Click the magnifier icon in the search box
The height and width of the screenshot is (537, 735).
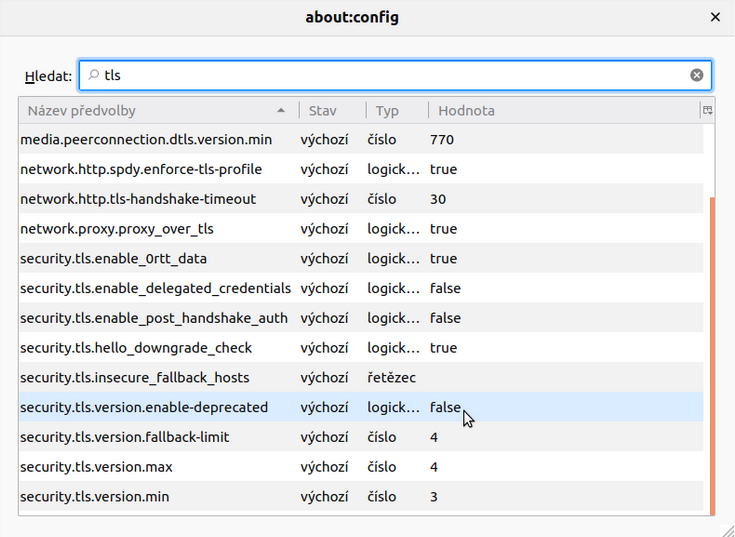tap(94, 75)
